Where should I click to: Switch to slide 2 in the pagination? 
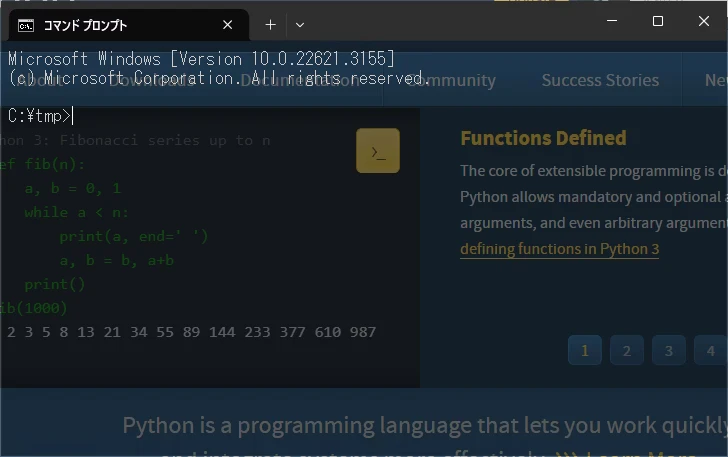click(627, 351)
